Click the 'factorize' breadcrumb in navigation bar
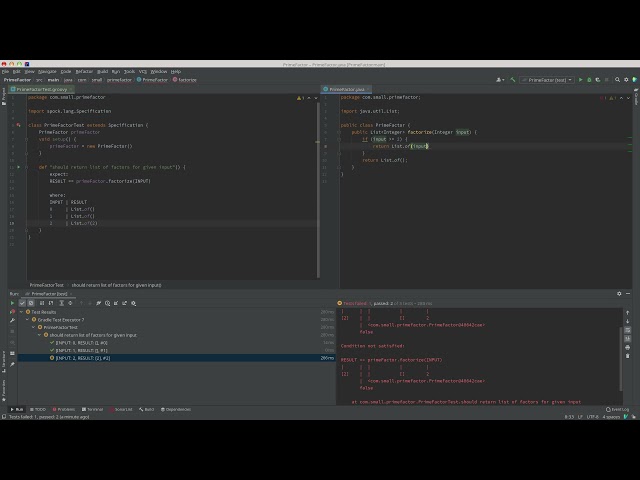Viewport: 640px width, 480px height. pyautogui.click(x=184, y=80)
